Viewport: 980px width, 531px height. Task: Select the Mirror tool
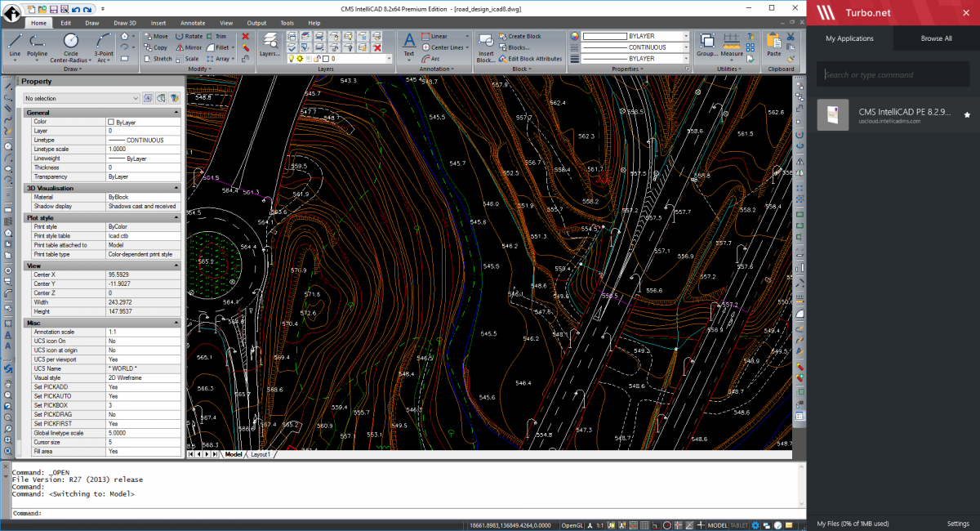click(x=191, y=47)
